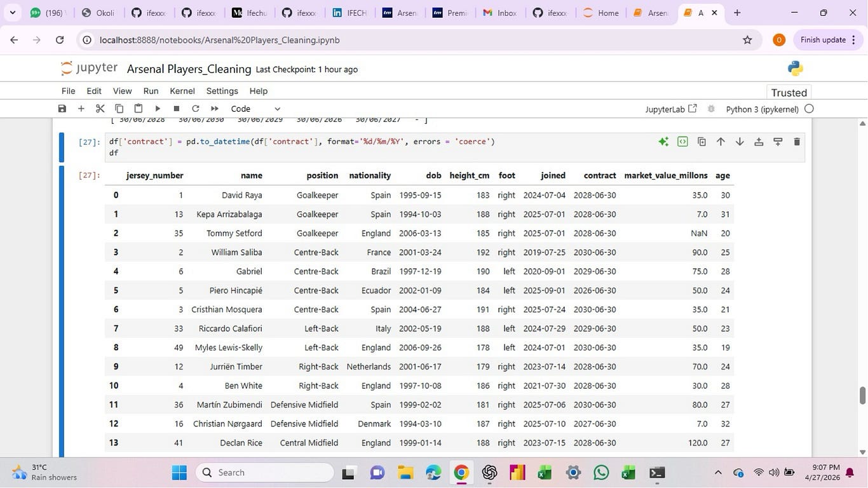Open the Run menu
Viewport: 868px width, 488px height.
coord(151,91)
